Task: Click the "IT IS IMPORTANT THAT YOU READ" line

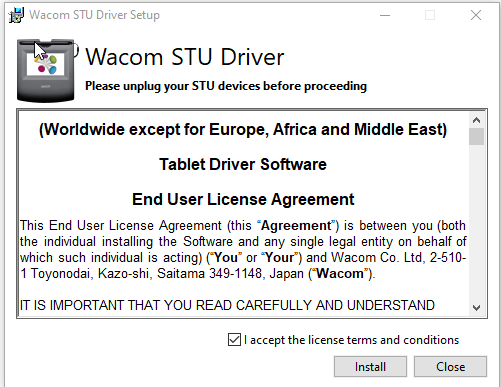Action: tap(227, 305)
